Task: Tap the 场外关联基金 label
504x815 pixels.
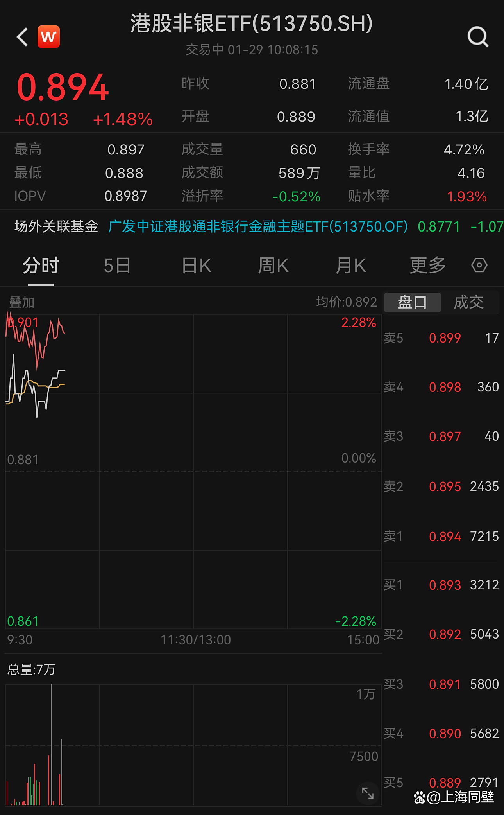Action: (x=56, y=226)
